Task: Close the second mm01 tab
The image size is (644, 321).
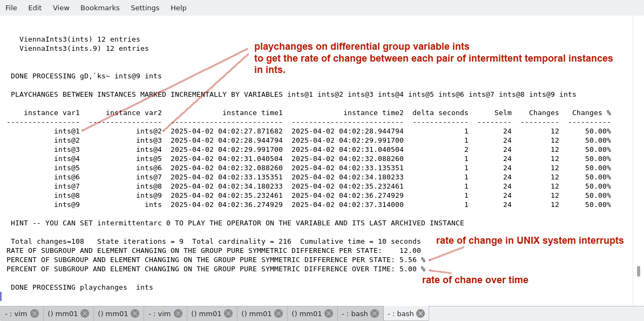Action: click(135, 313)
